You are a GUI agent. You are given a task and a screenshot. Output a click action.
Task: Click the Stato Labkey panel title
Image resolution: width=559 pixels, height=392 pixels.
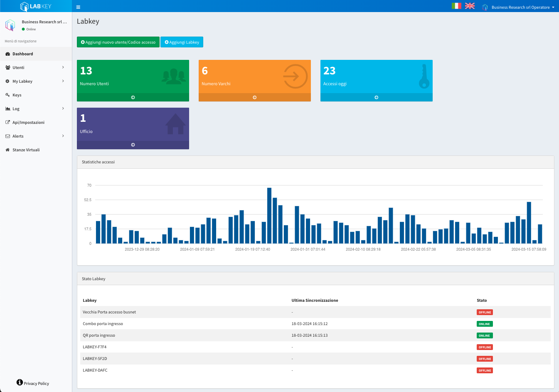pyautogui.click(x=94, y=279)
